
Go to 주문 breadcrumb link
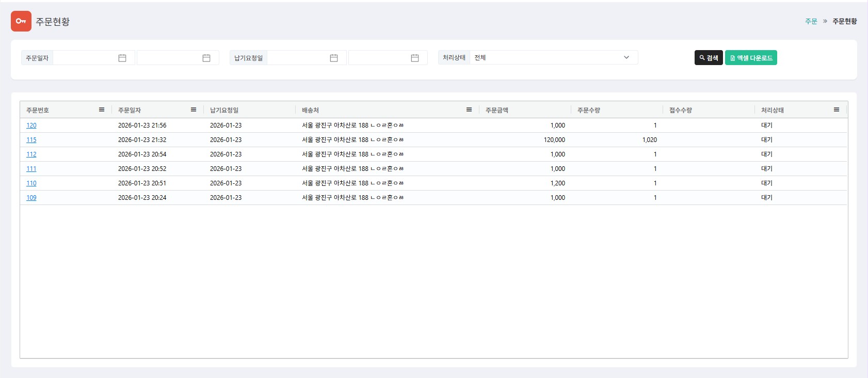click(811, 21)
